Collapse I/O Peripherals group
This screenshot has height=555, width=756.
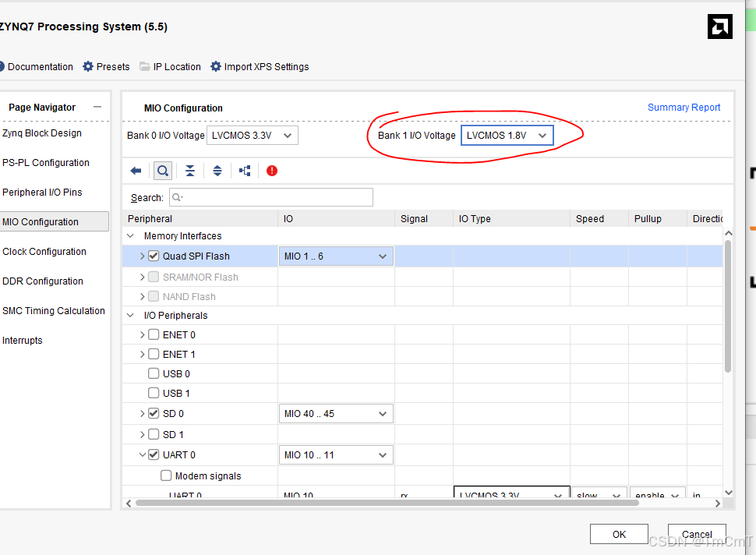(130, 316)
